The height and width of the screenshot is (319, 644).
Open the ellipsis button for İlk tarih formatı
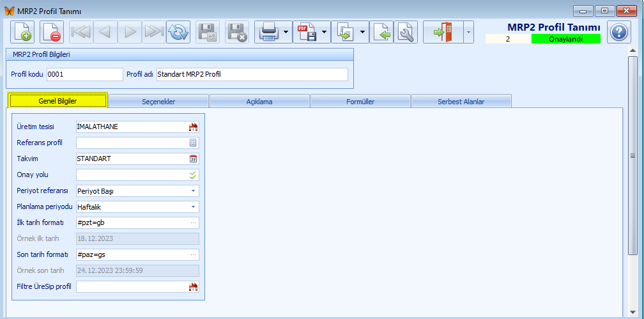193,223
